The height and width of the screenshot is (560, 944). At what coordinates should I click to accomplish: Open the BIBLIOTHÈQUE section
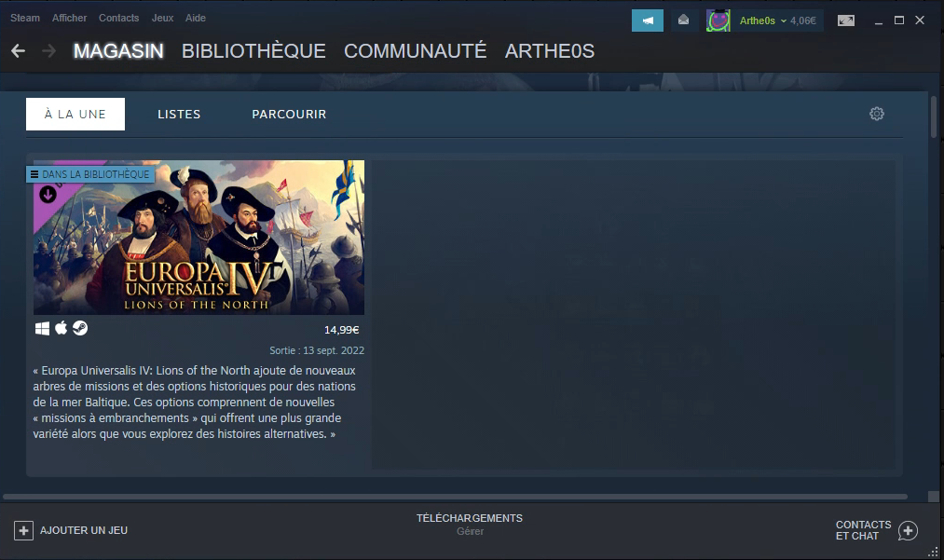click(253, 51)
